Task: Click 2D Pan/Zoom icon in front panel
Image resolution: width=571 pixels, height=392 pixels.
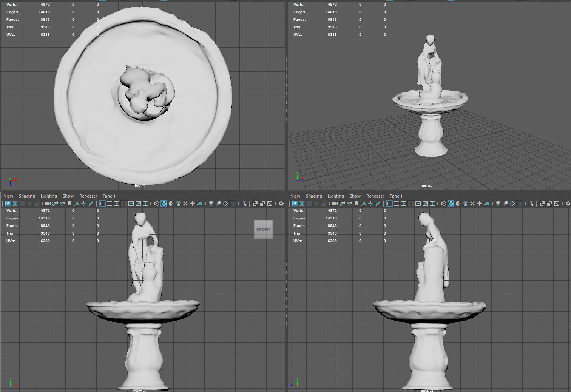Action: [x=84, y=204]
